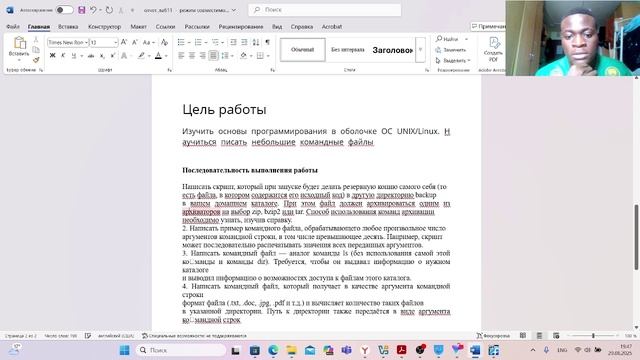Image resolution: width=640 pixels, height=360 pixels.
Task: Toggle the AutoSave switch
Action: [64, 10]
